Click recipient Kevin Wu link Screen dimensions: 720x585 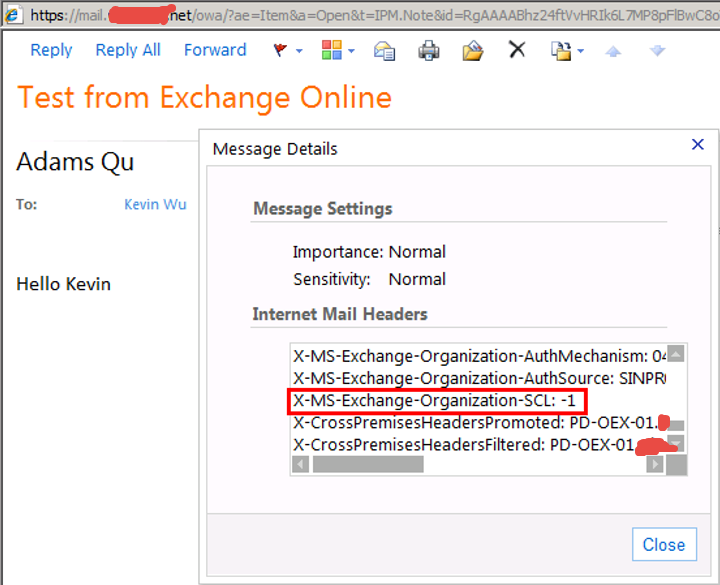tap(155, 204)
